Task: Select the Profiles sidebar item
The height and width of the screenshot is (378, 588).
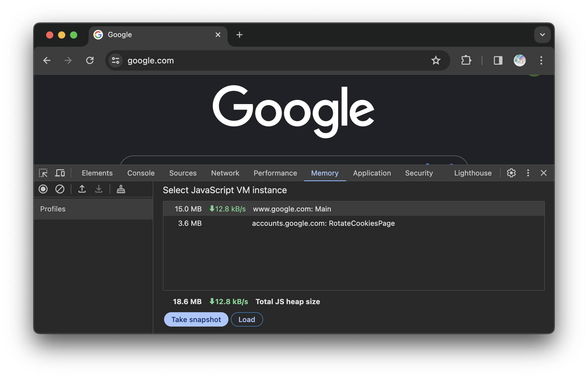Action: tap(93, 209)
